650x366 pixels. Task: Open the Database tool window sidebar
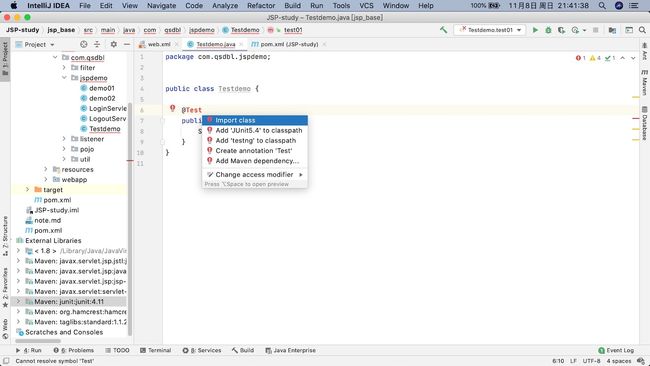point(645,124)
